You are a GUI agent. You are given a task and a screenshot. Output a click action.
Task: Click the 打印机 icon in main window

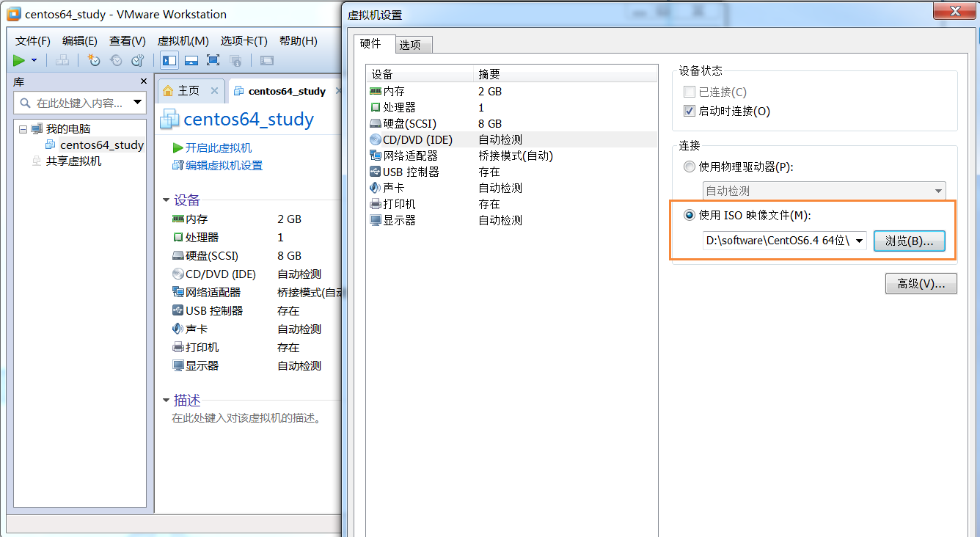(178, 347)
